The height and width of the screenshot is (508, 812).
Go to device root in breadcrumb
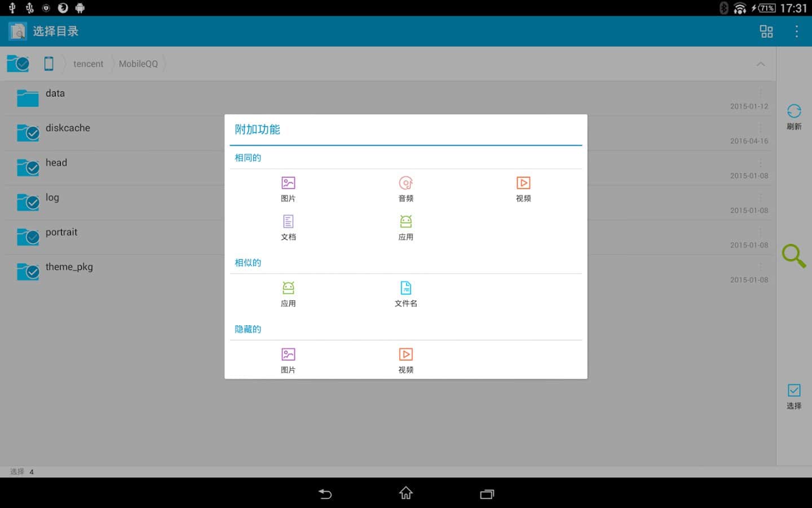click(x=49, y=64)
